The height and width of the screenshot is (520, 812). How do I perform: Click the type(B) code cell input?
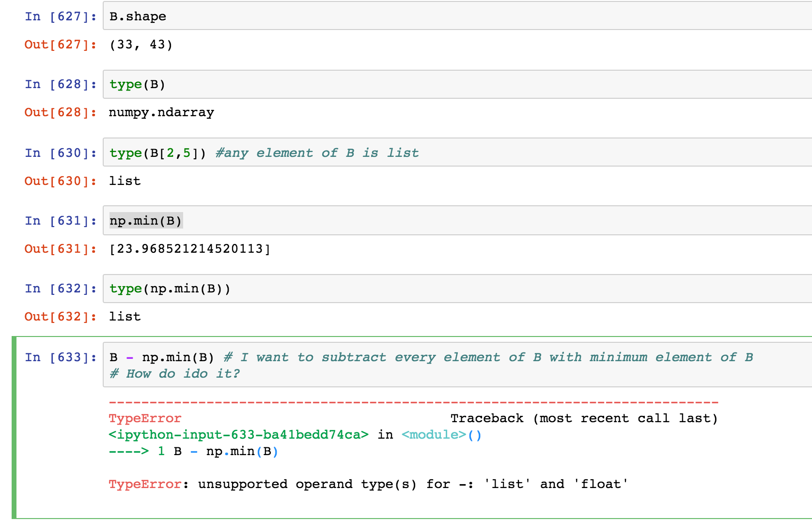[457, 84]
